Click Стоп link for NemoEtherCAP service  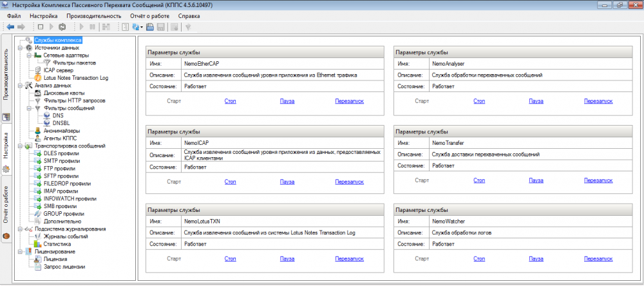click(x=231, y=101)
